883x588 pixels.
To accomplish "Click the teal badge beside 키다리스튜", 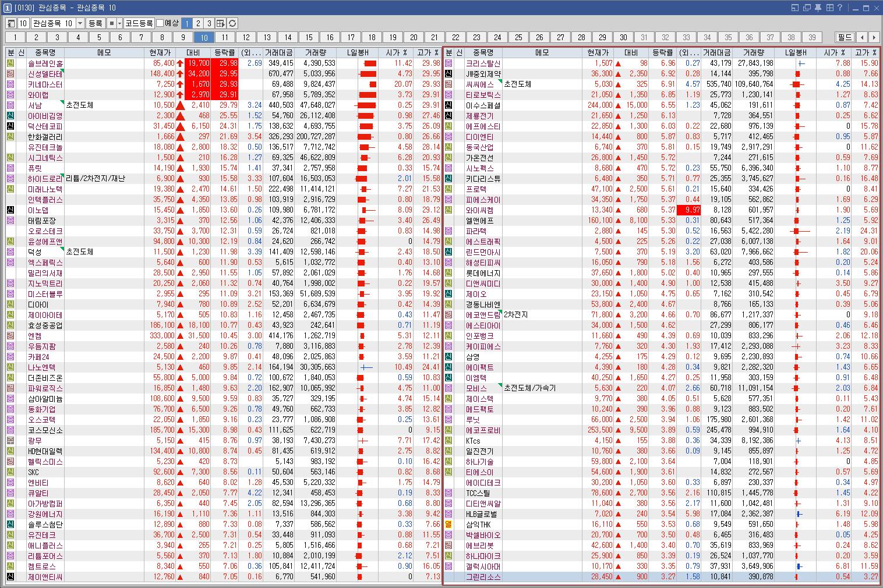I will tap(448, 179).
